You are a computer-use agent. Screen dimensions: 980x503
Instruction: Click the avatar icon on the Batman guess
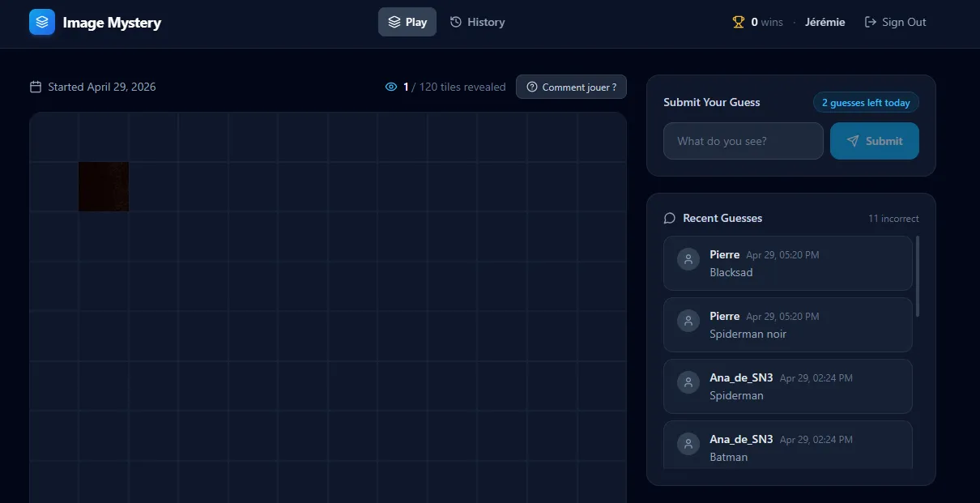tap(688, 444)
